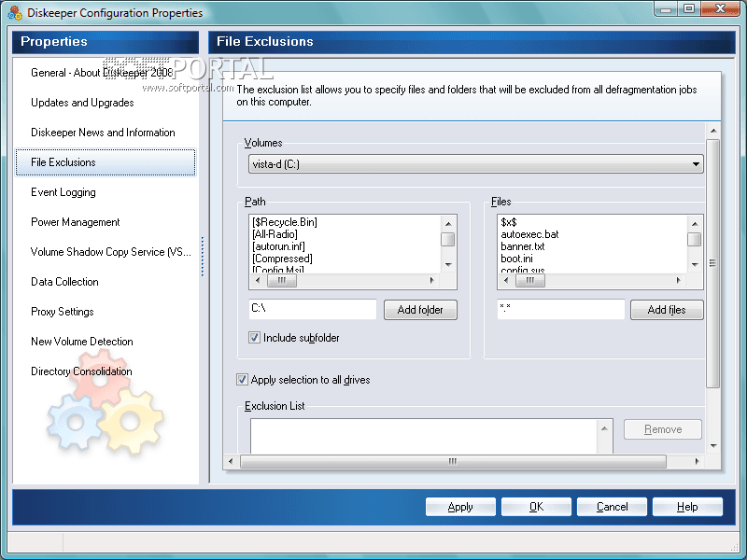Screen dimensions: 747x560
Task: Click main panel vertical scroll down arrow
Action: pos(713,446)
